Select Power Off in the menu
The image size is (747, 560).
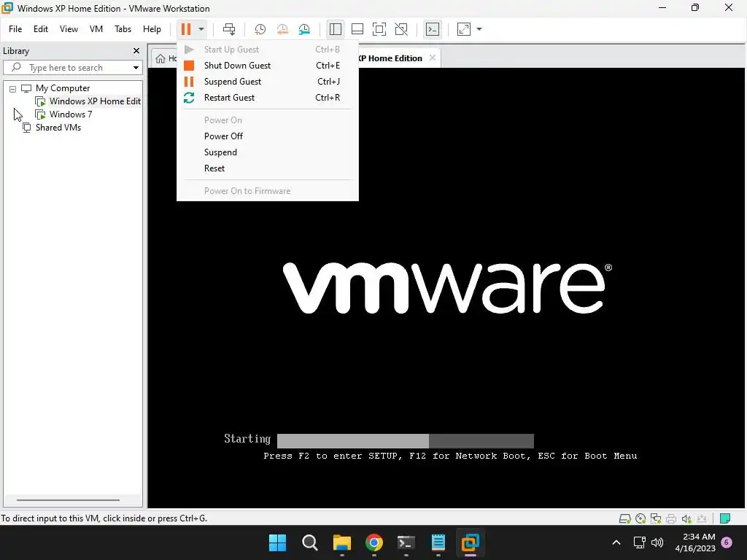coord(267,136)
